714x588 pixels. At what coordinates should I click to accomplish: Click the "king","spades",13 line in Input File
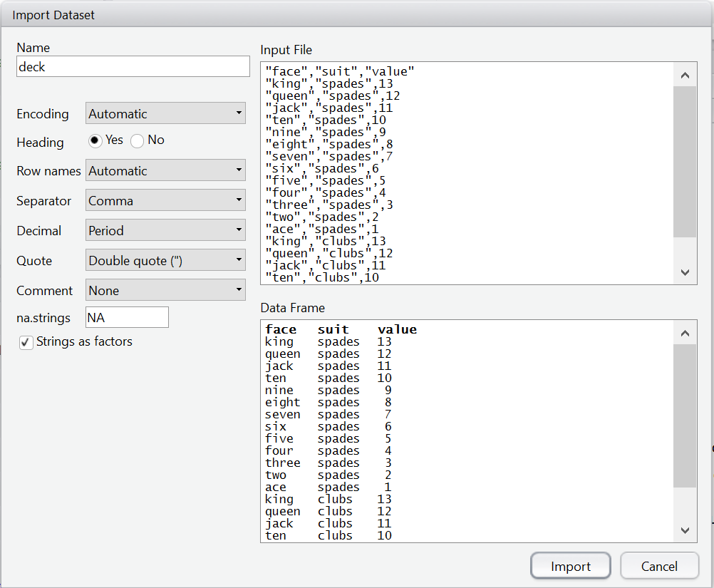328,84
